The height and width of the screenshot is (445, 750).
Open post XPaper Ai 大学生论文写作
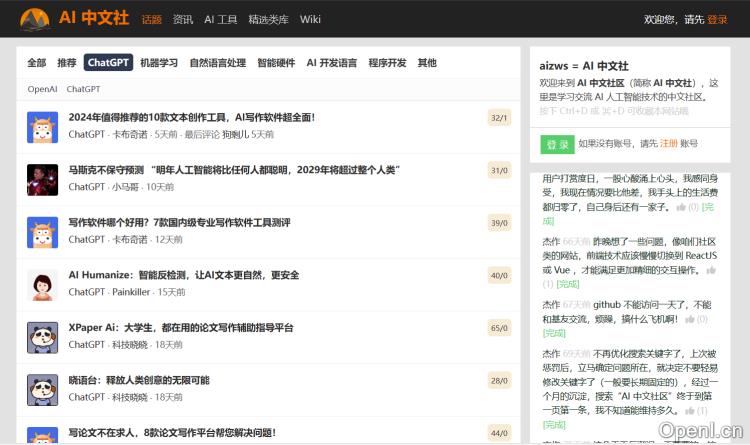click(x=181, y=328)
